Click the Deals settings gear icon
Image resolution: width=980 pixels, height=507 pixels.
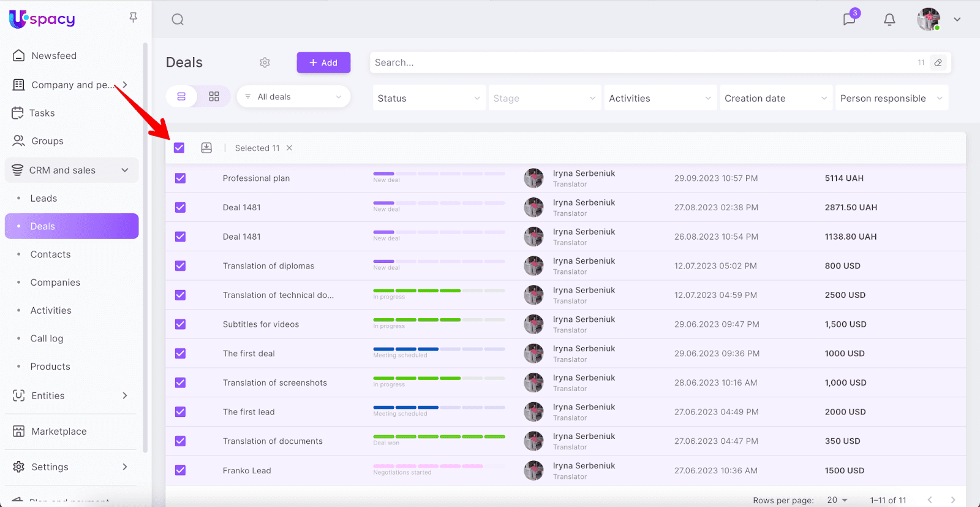pos(265,63)
